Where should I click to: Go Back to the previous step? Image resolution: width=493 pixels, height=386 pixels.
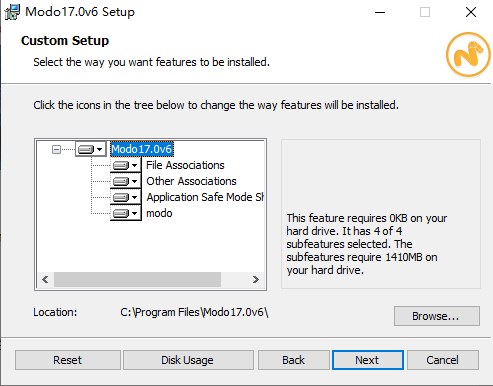tap(294, 360)
